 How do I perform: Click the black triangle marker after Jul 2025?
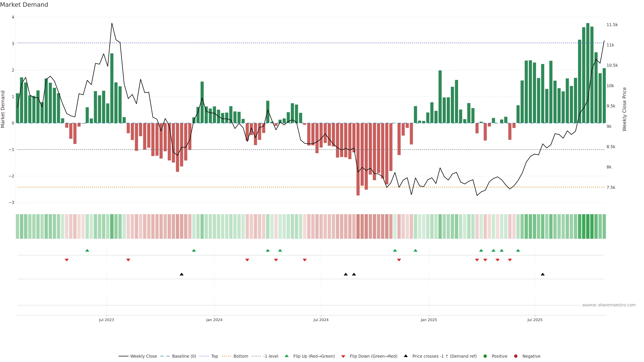543,274
